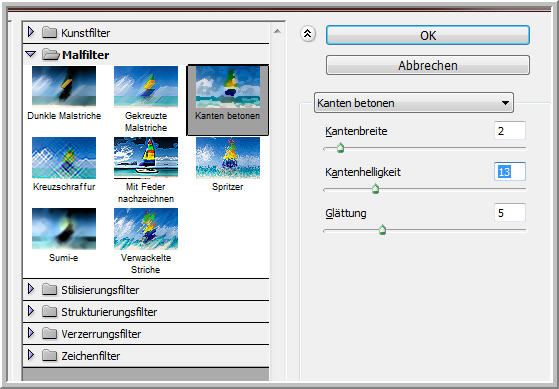The width and height of the screenshot is (559, 389).
Task: Click the Strukturierungsfilter folder icon
Action: coord(49,312)
